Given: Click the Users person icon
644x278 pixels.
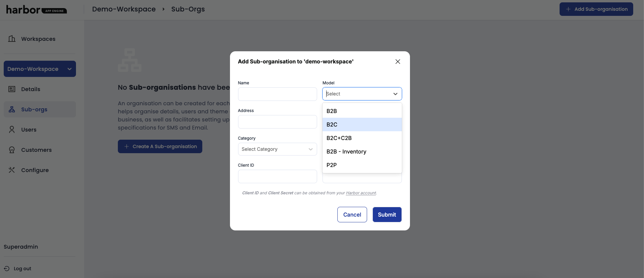Looking at the screenshot, I should [x=12, y=130].
